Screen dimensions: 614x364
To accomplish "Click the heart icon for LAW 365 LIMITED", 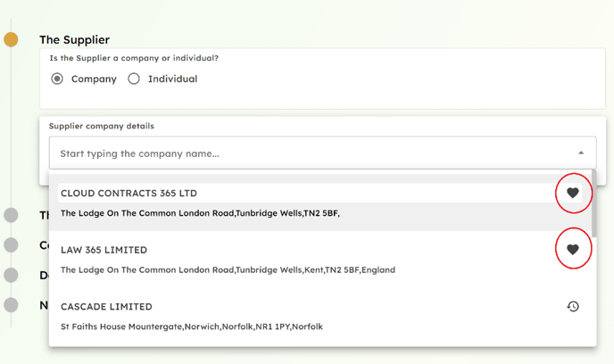I will point(572,249).
